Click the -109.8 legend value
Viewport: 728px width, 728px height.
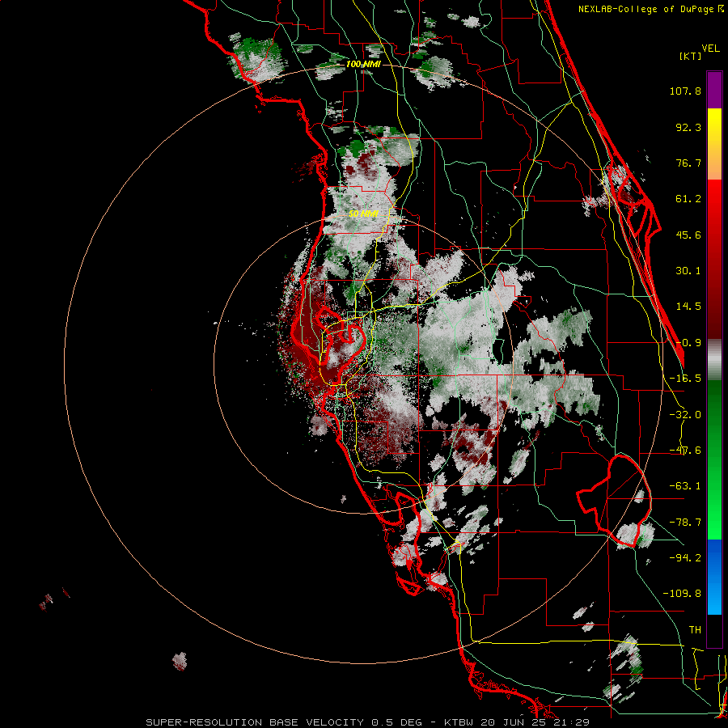click(682, 594)
